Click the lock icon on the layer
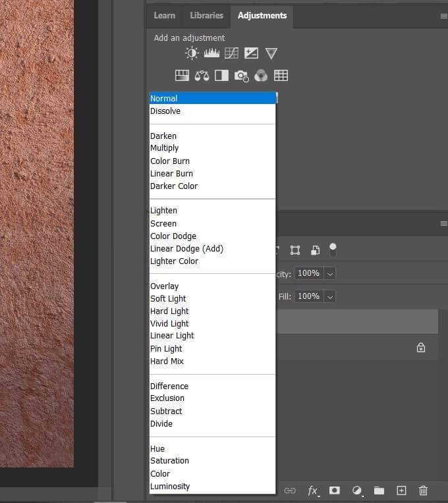 [421, 348]
